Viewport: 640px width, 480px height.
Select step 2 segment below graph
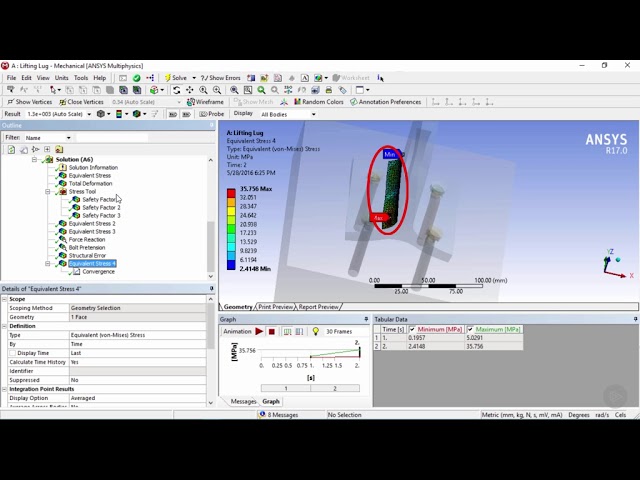click(335, 388)
